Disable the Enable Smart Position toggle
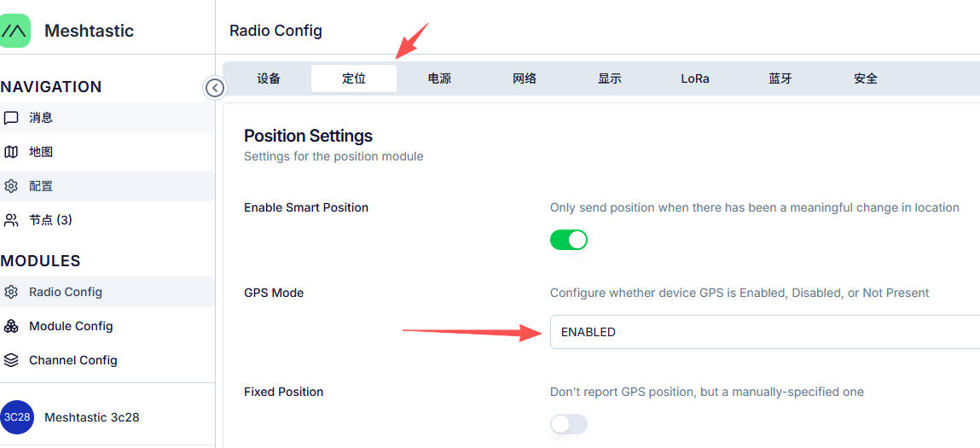Image resolution: width=980 pixels, height=448 pixels. 569,240
